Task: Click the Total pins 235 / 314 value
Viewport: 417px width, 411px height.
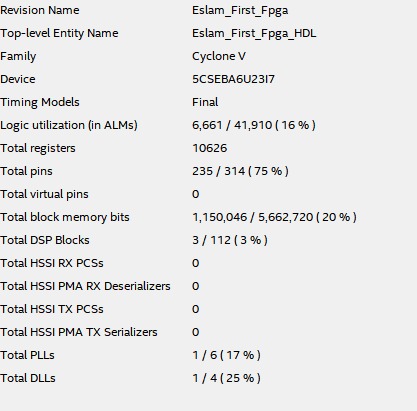Action: pyautogui.click(x=240, y=171)
